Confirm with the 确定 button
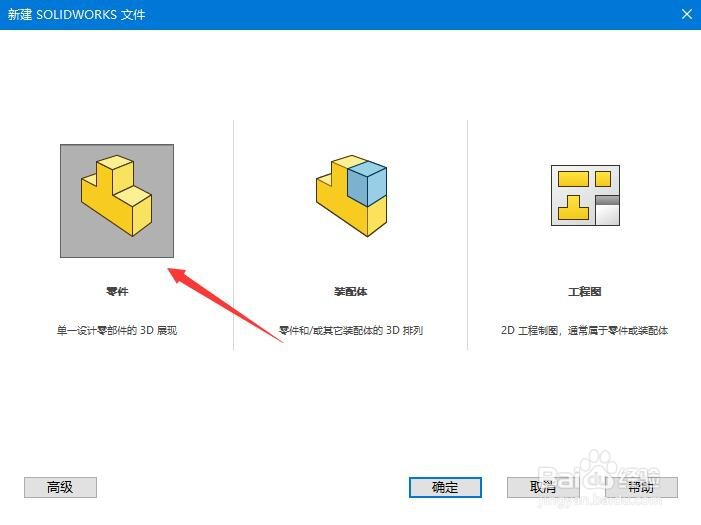Screen dimensions: 701x525 [445, 487]
